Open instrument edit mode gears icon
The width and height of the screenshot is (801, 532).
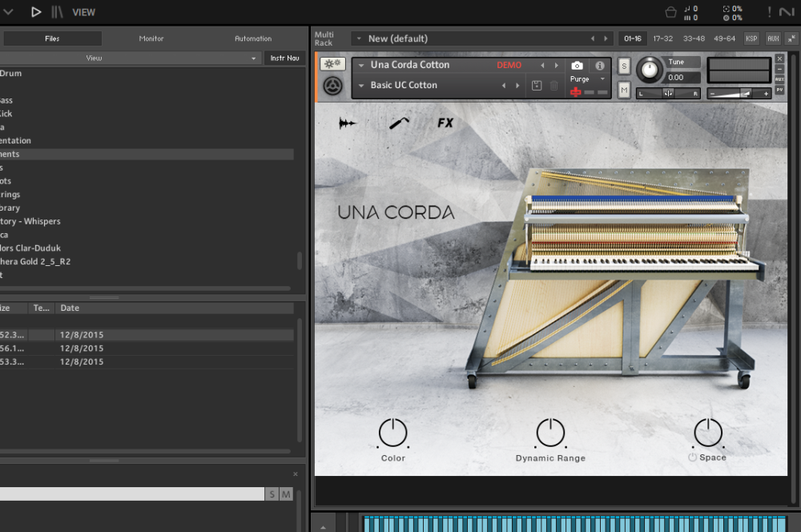pos(332,64)
